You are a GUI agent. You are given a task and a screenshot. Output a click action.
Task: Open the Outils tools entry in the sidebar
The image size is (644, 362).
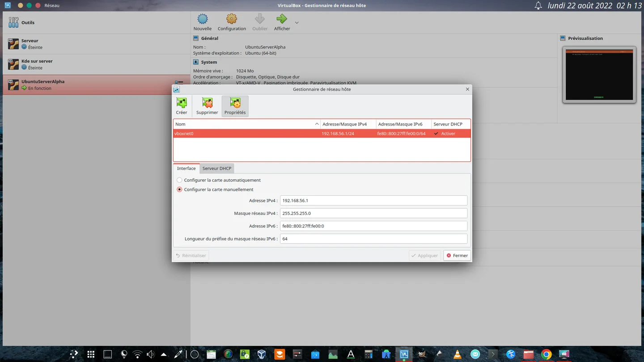(96, 22)
